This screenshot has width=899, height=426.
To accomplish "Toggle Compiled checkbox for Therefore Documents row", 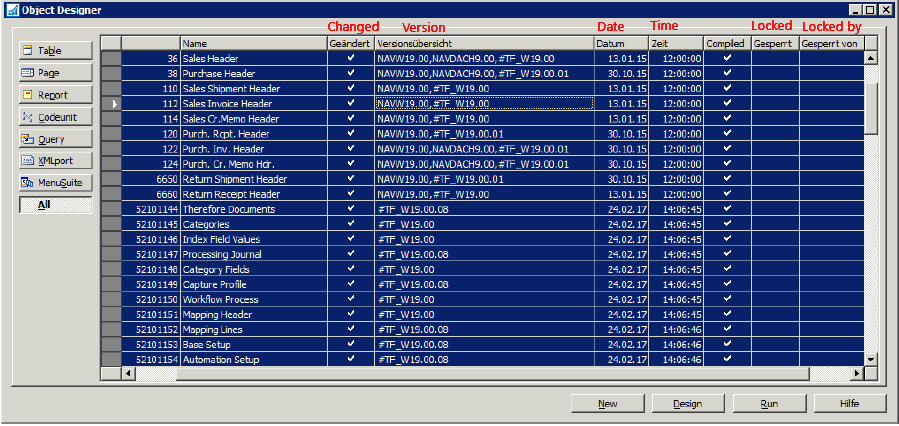I will [727, 209].
